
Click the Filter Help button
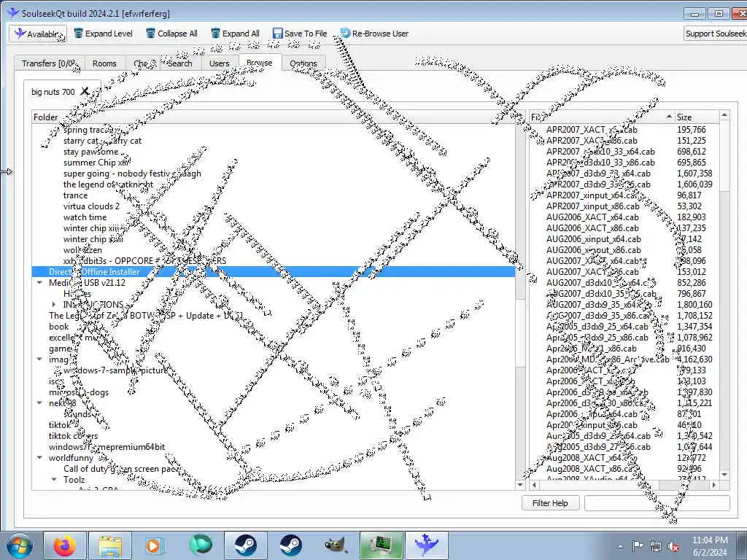550,503
